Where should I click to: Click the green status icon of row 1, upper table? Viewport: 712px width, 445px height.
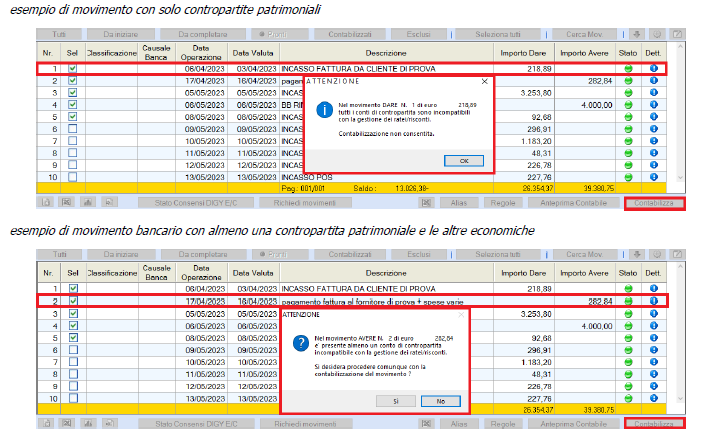click(628, 69)
